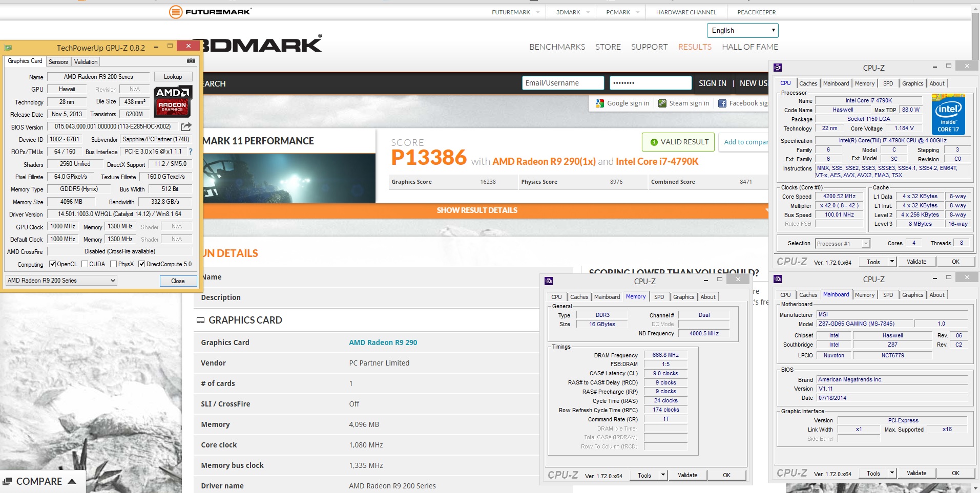Open the AMD Radeon R9 200 Series GPU selector

coord(61,281)
